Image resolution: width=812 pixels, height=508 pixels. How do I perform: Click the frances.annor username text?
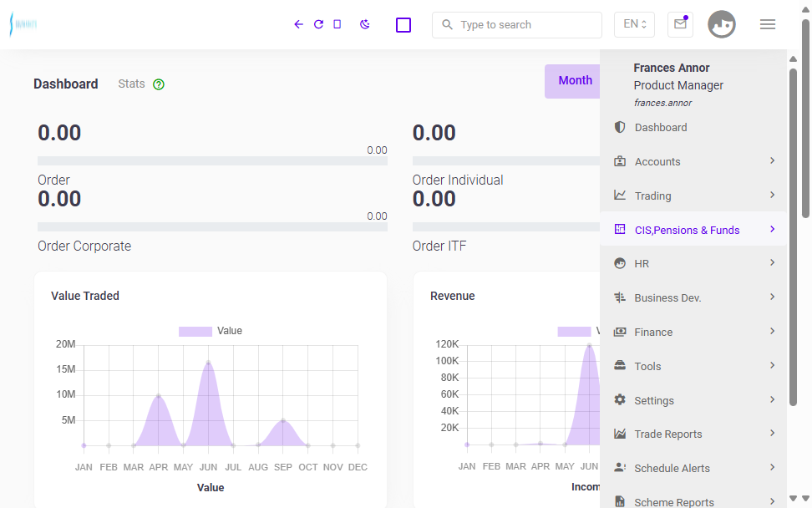coord(662,103)
